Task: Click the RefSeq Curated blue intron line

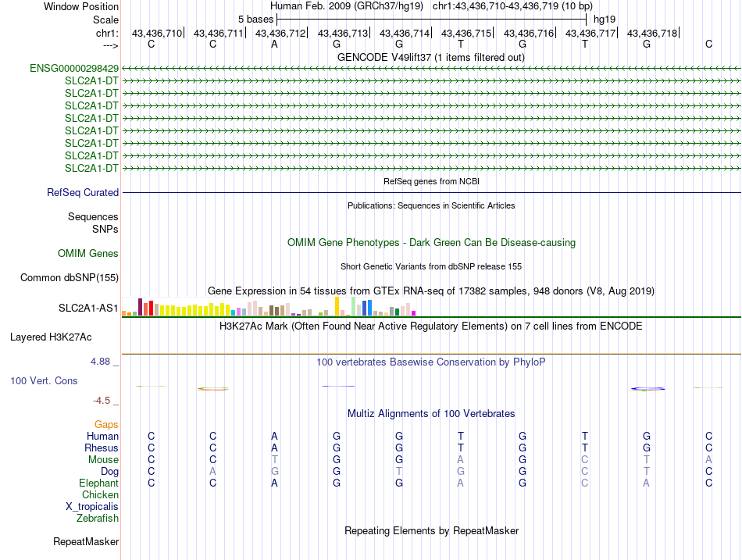Action: (431, 193)
